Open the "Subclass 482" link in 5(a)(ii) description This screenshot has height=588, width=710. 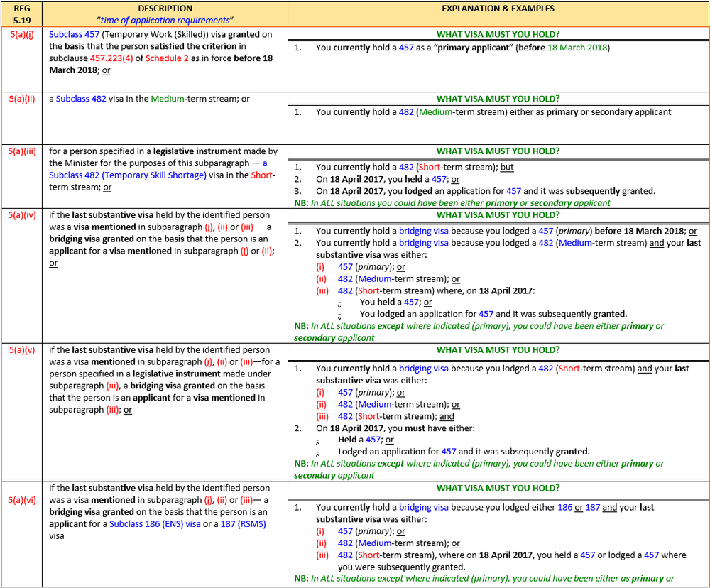81,99
